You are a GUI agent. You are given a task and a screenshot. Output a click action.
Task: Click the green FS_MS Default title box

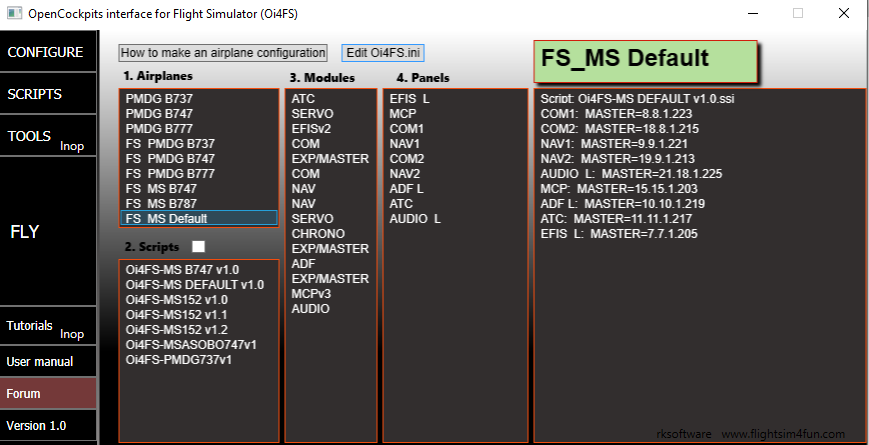[x=645, y=61]
